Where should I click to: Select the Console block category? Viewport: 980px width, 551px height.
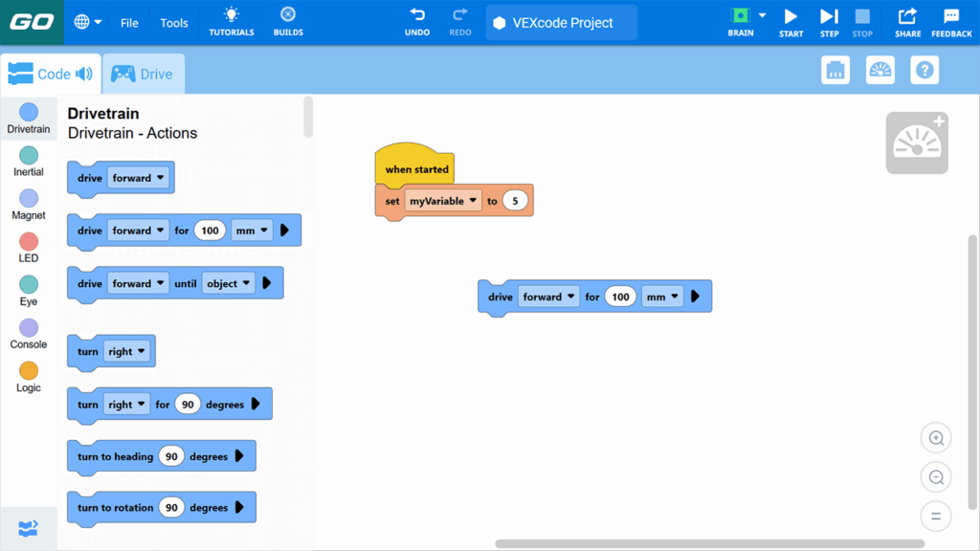[29, 334]
